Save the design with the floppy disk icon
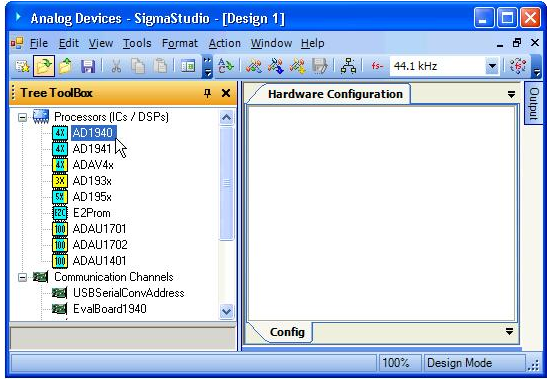 click(x=88, y=66)
